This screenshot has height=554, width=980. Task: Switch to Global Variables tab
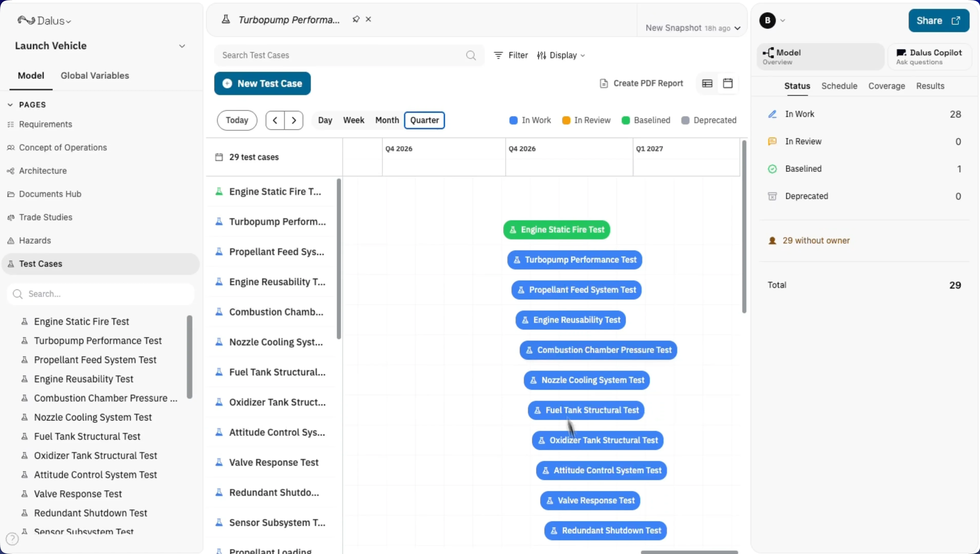95,76
